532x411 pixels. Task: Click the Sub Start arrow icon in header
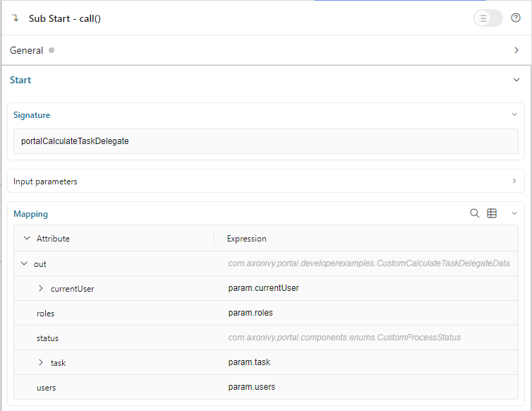(x=16, y=18)
